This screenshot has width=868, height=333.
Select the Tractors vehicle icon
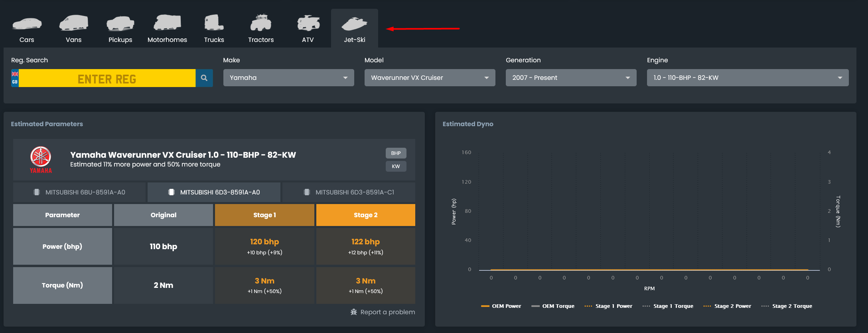tap(261, 23)
